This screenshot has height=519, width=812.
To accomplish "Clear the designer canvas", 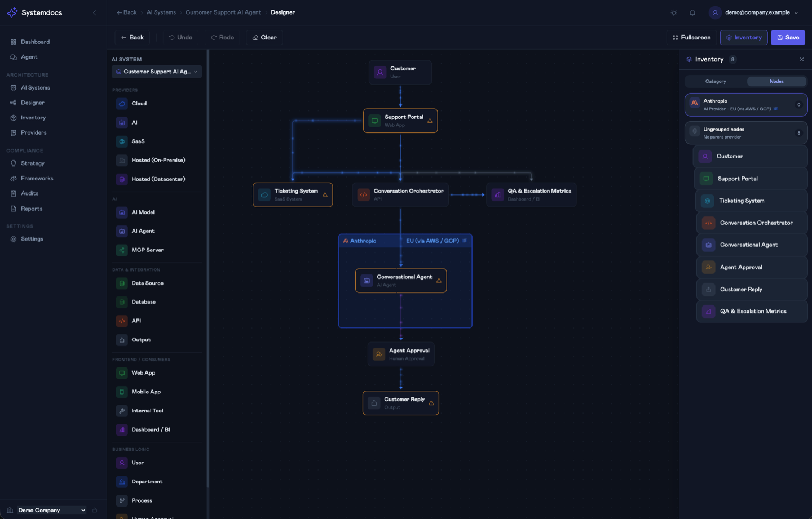I will [264, 37].
